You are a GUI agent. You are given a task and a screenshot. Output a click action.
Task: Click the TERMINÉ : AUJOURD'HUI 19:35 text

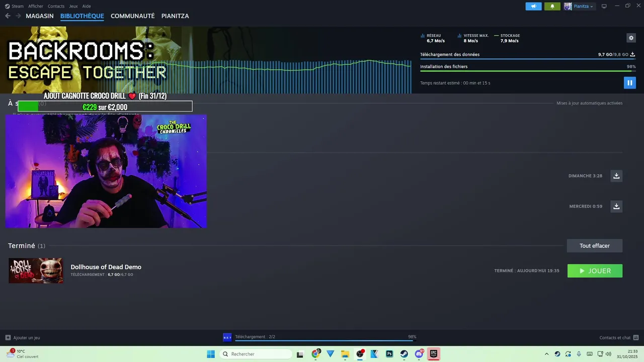click(527, 270)
